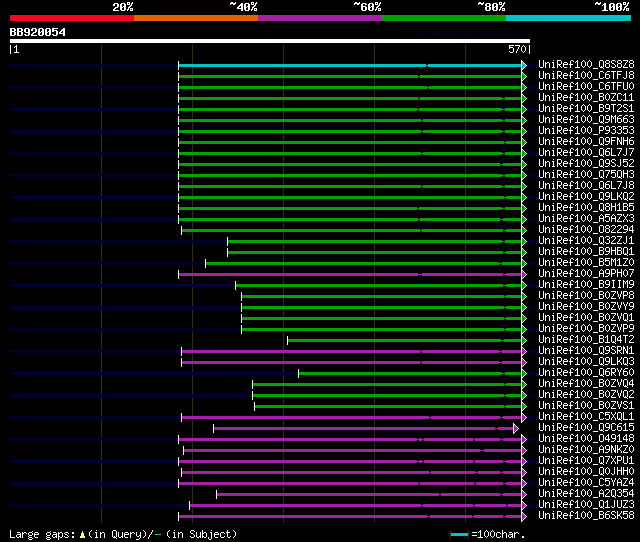Click the purple ~60% identity legend segment
640x542 pixels.
(x=320, y=18)
